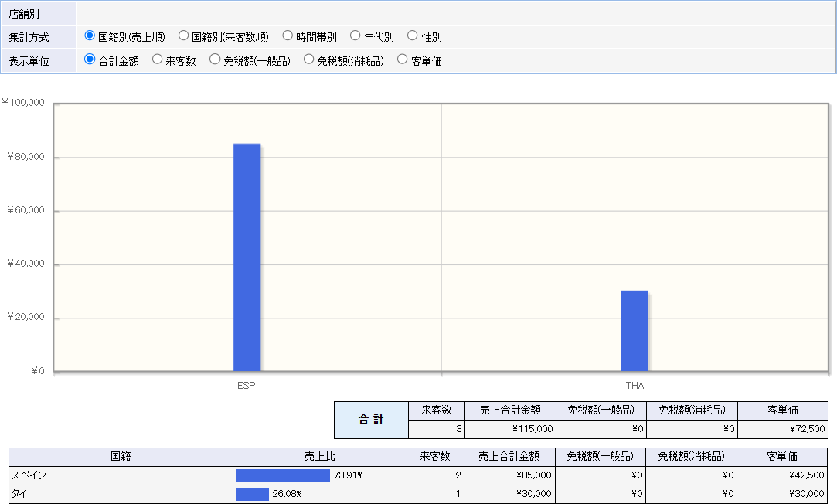Click the ESP bar in chart
837x504 pixels.
coord(247,257)
